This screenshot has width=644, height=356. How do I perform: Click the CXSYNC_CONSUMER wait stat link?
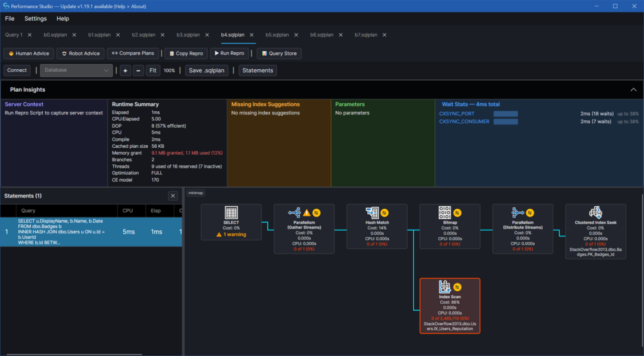464,121
